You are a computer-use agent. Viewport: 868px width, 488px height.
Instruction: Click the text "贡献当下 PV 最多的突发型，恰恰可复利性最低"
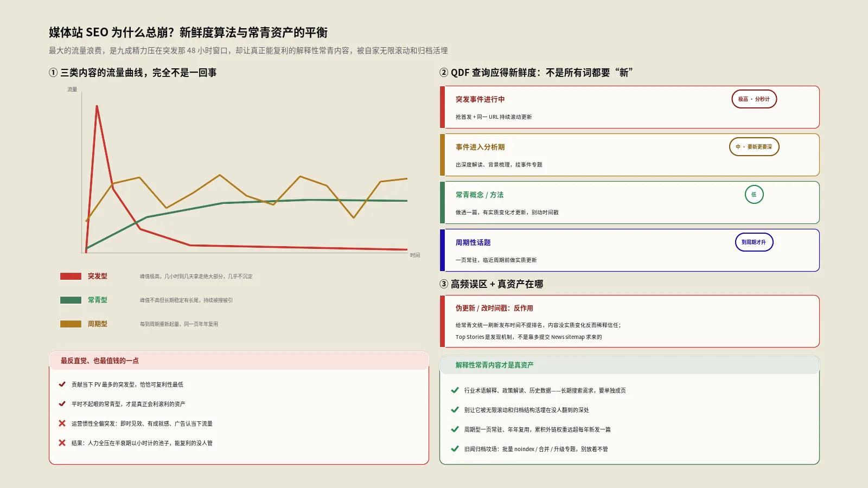[127, 384]
